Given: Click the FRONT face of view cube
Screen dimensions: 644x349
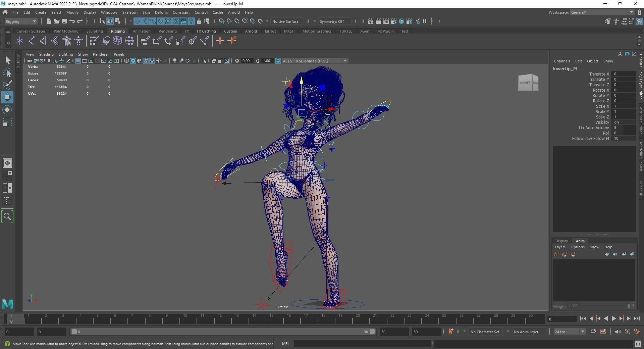Looking at the screenshot, I should click(x=525, y=83).
